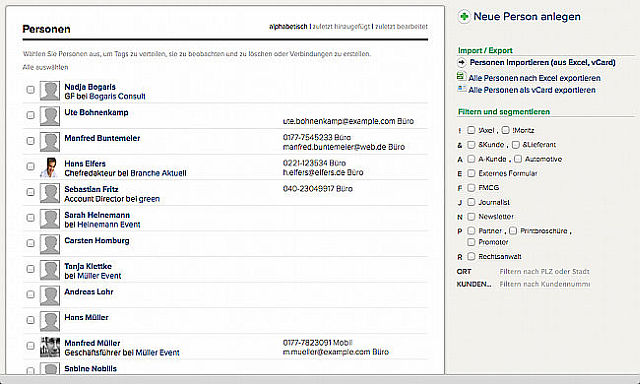Click the green plus icon for Neue Person anlegen
Viewport: 640px width, 384px height.
pyautogui.click(x=464, y=17)
